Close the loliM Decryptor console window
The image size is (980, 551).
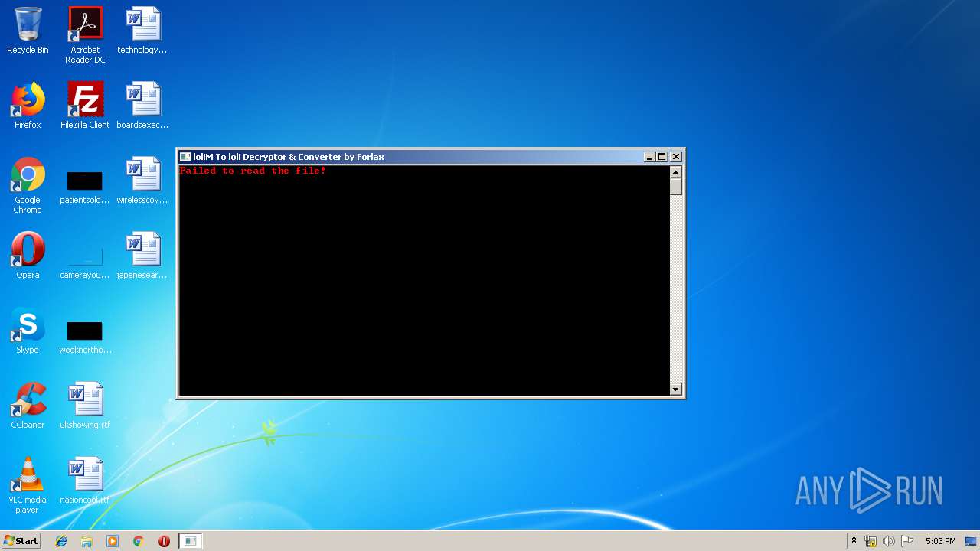click(x=676, y=157)
